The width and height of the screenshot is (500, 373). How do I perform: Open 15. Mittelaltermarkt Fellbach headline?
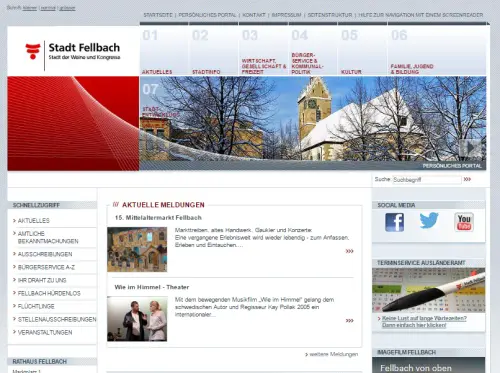158,218
